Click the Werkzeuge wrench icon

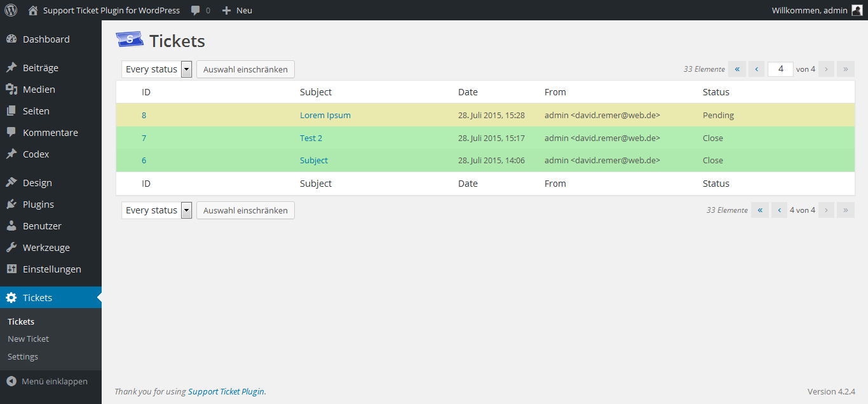click(11, 248)
